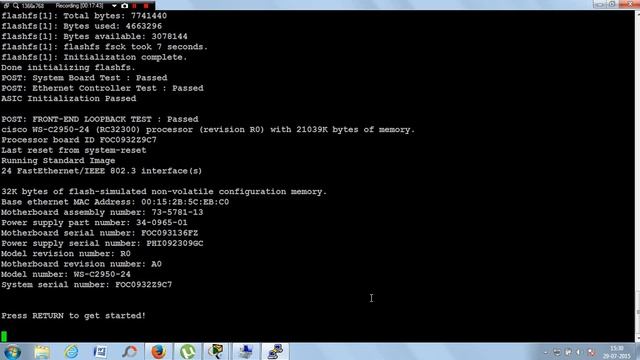Click the 'Press RETURN to get started!' line
The image size is (640, 360).
pyautogui.click(x=73, y=316)
